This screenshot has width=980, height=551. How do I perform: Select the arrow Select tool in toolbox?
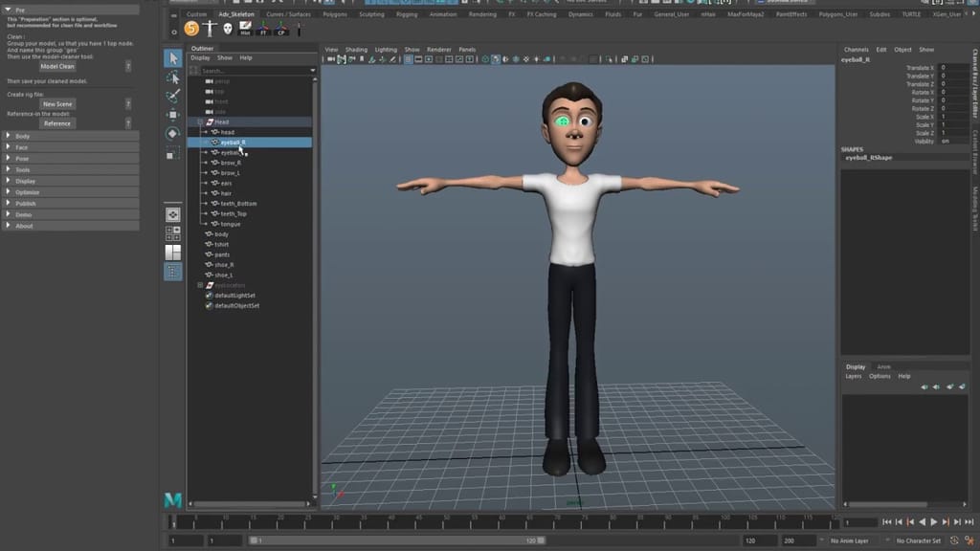(173, 58)
